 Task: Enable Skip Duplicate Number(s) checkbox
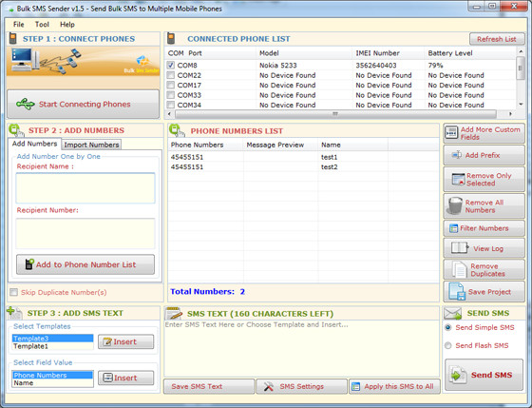(x=14, y=292)
